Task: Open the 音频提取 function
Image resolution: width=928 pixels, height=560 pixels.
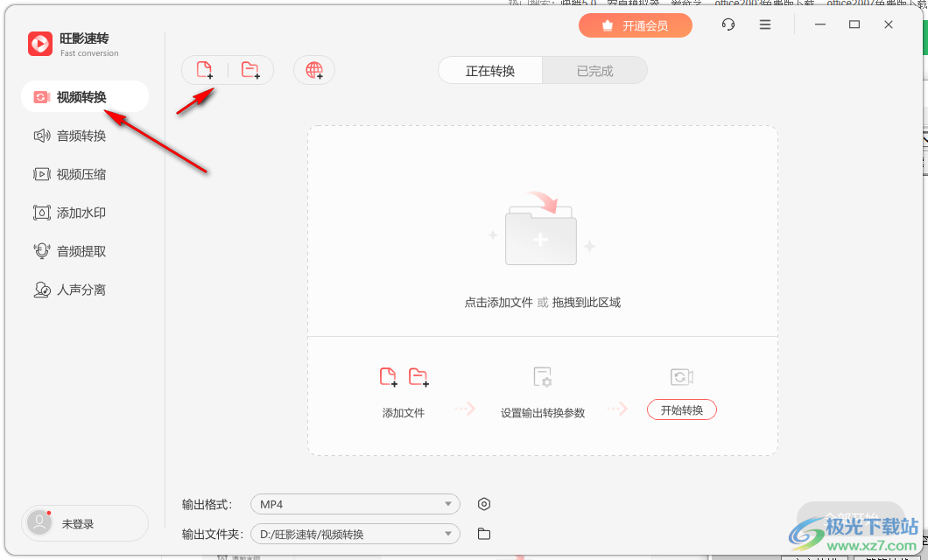Action: coord(70,251)
